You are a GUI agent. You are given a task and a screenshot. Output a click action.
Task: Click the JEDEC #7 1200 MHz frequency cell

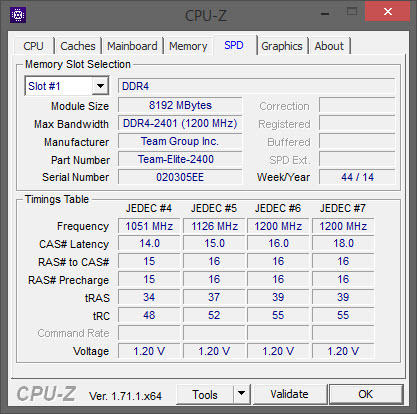[343, 226]
